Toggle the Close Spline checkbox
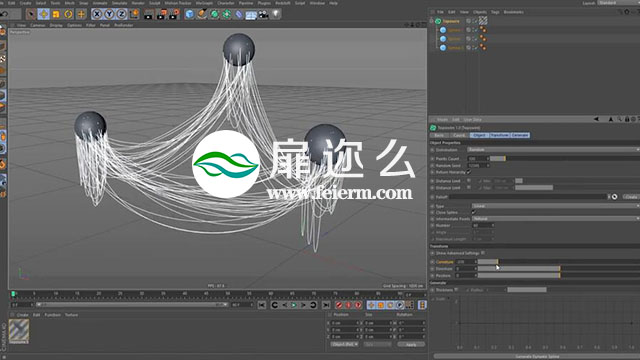 pyautogui.click(x=473, y=212)
